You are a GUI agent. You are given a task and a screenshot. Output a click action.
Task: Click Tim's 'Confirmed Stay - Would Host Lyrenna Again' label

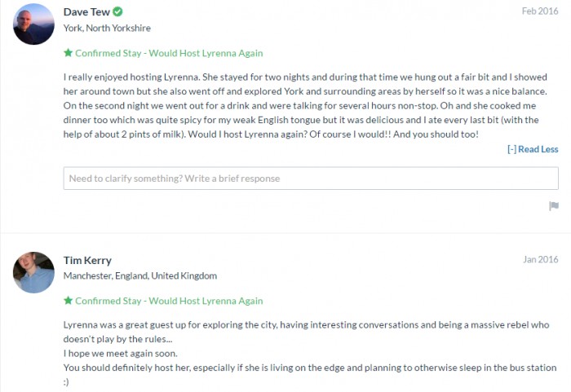click(169, 301)
